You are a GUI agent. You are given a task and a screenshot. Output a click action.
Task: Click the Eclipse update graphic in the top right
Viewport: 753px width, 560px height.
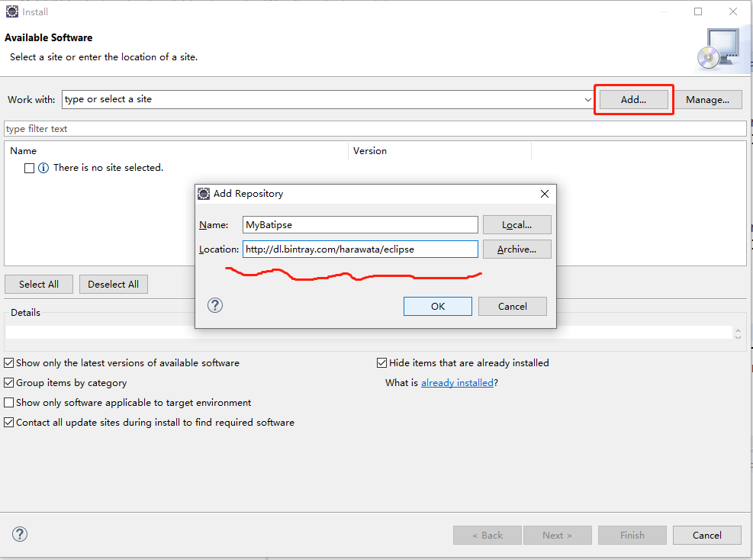[720, 48]
